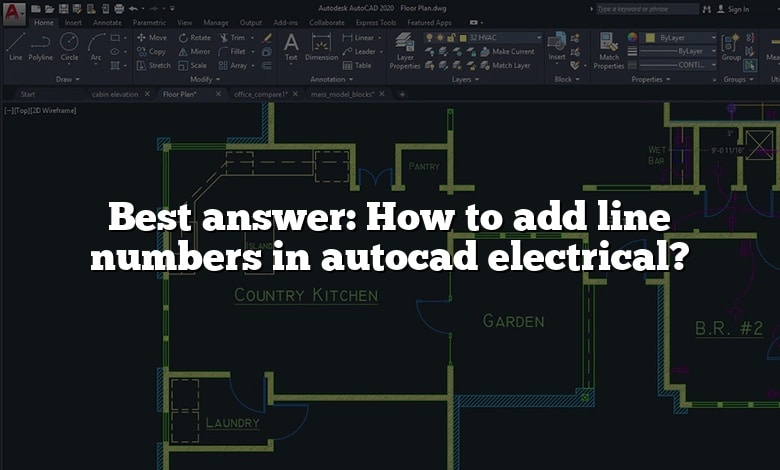The height and width of the screenshot is (470, 780).
Task: Click the Save floppy disk icon
Action: point(63,9)
